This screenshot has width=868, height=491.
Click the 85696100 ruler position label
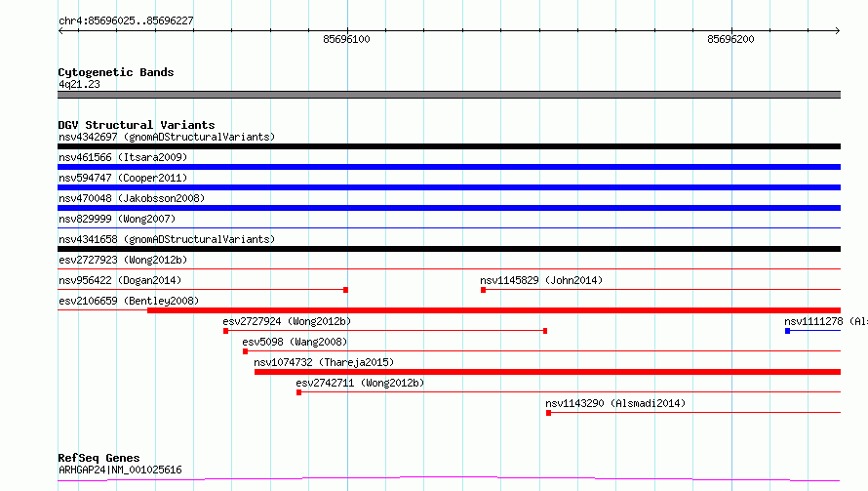point(346,39)
